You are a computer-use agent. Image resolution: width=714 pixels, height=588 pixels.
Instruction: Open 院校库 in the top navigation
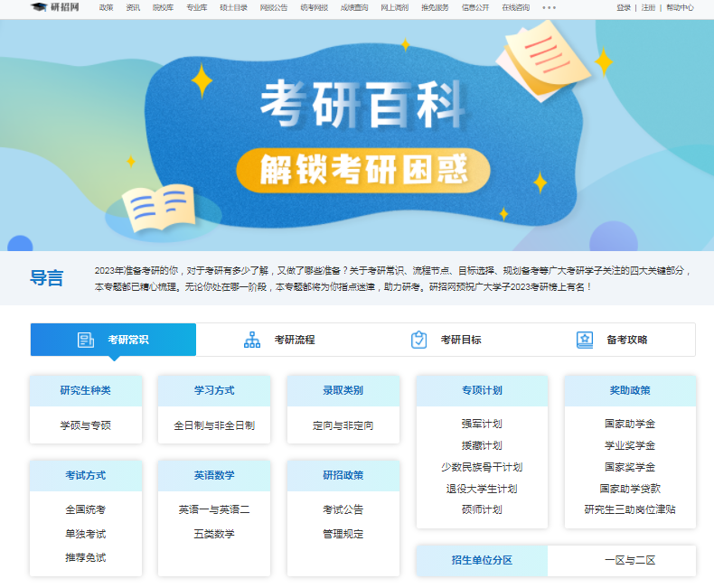pos(163,7)
